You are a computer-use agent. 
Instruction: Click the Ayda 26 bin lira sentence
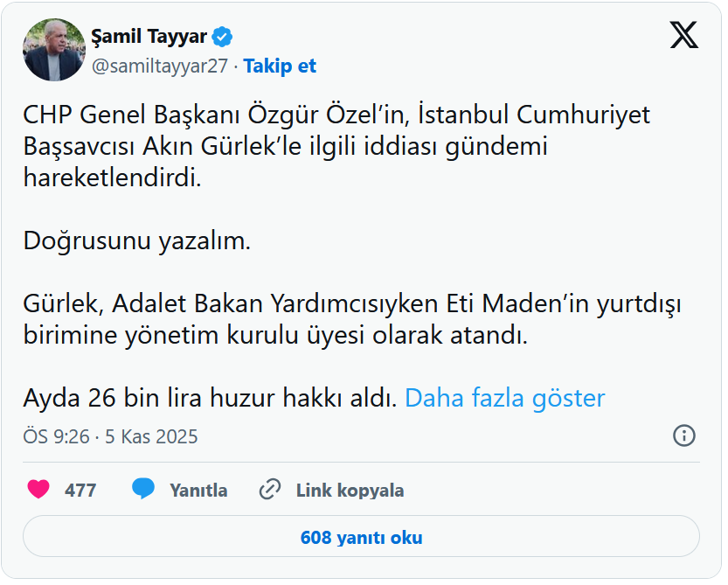(x=211, y=399)
